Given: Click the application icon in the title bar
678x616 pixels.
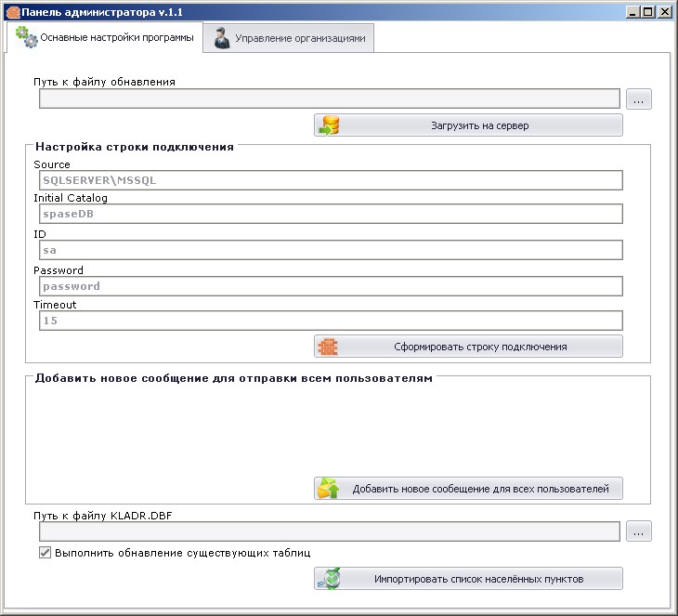Looking at the screenshot, I should coord(12,11).
